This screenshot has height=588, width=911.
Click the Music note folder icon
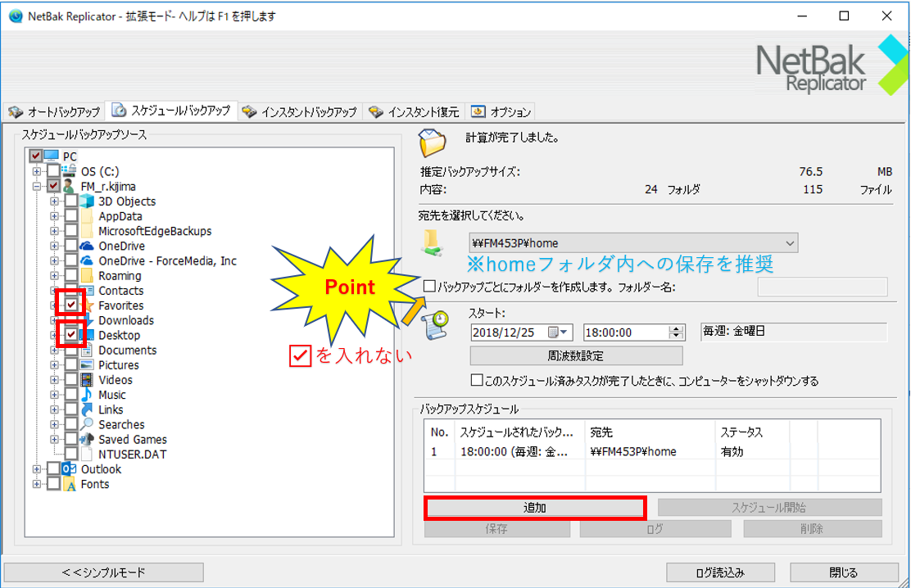[88, 395]
